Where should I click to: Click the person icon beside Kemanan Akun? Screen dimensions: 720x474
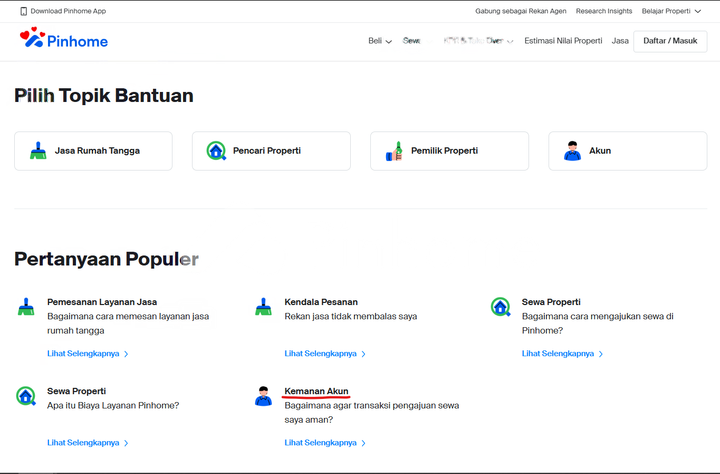(x=263, y=396)
